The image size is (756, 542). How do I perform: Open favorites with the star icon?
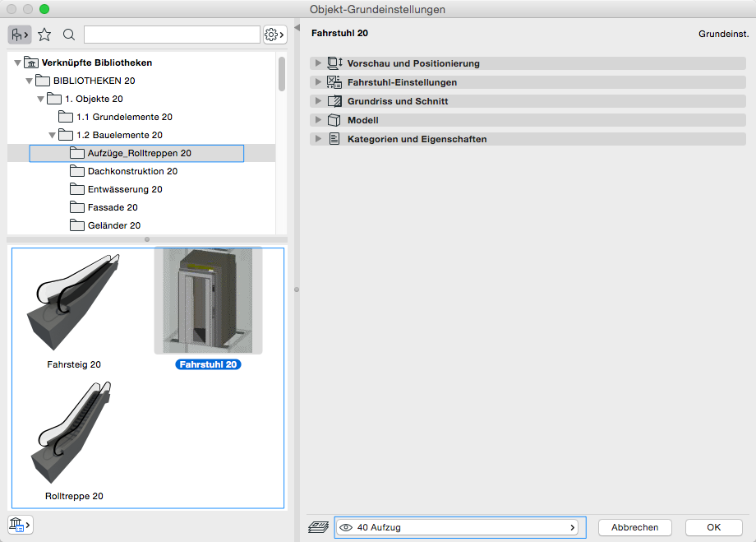(x=44, y=35)
